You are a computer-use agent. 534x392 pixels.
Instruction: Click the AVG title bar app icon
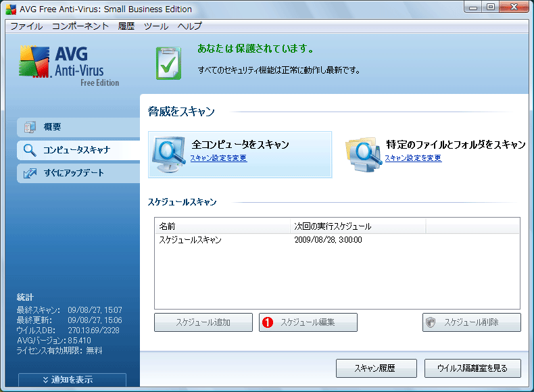tap(11, 9)
